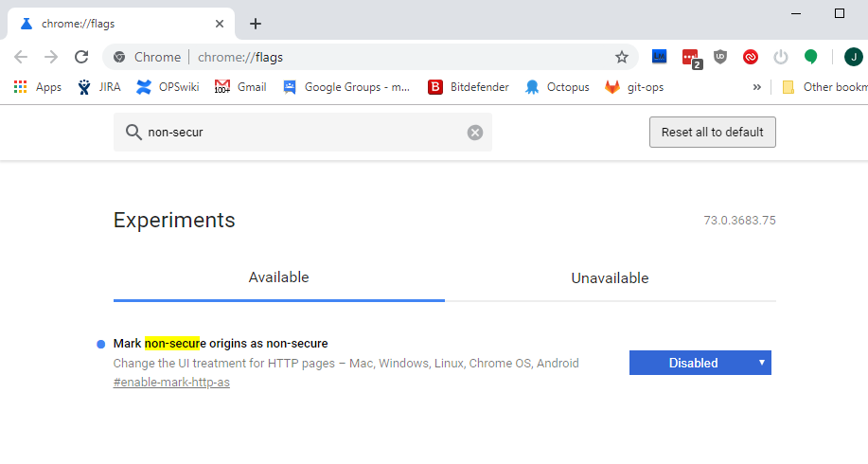Open a new tab with the plus button
The width and height of the screenshot is (868, 464).
pos(256,24)
